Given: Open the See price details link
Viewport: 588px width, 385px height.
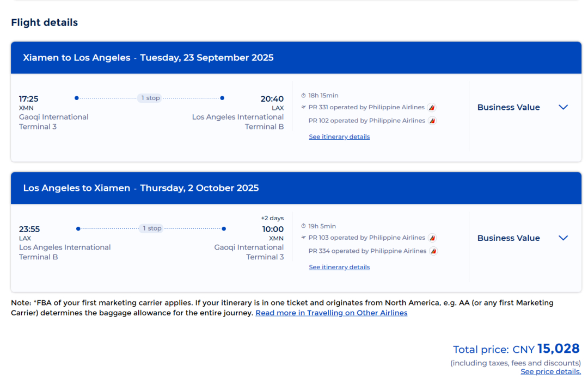Looking at the screenshot, I should tap(550, 372).
